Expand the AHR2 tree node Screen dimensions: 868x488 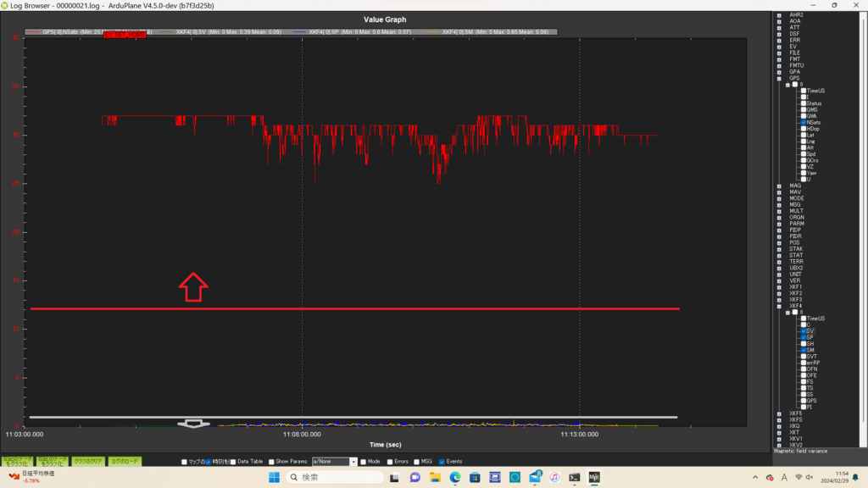pos(779,15)
